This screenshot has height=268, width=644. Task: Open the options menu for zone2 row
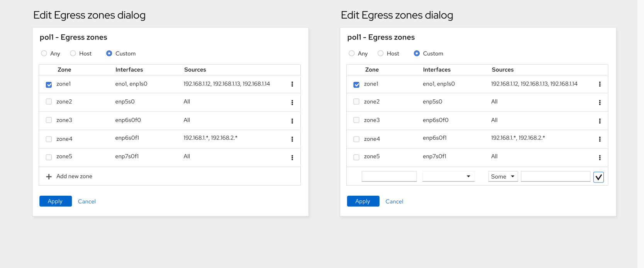[x=292, y=102]
